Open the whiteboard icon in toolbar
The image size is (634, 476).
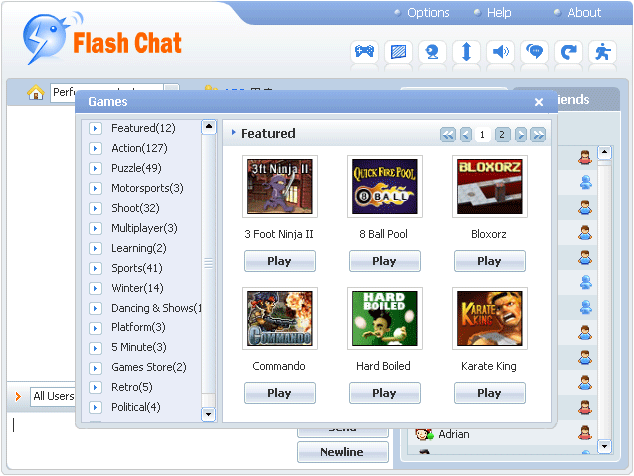[x=398, y=52]
